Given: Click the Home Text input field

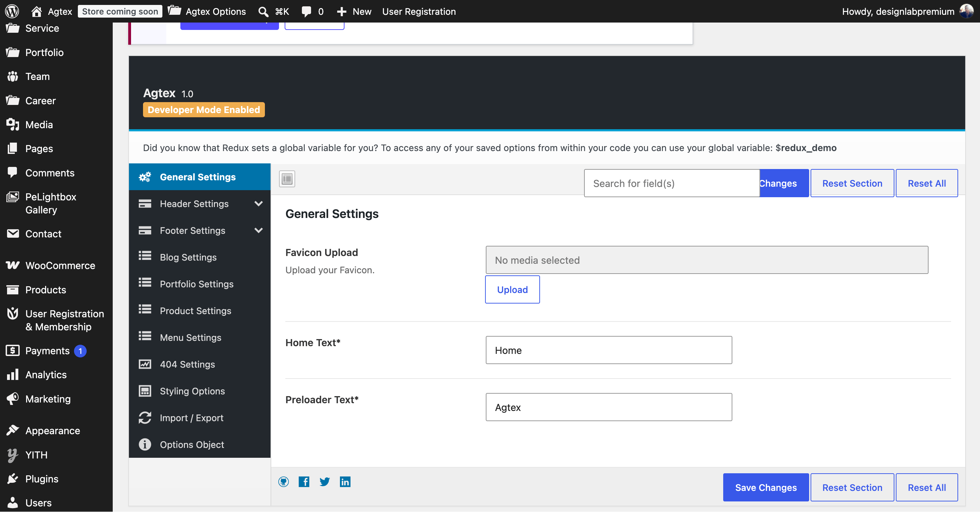Looking at the screenshot, I should [609, 350].
